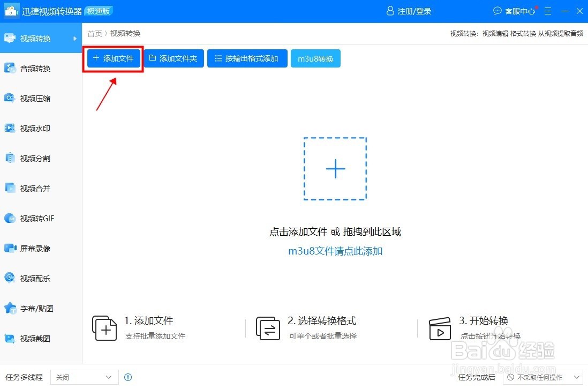Click the user profile icon
Screen dimensions: 588x389
click(x=390, y=11)
